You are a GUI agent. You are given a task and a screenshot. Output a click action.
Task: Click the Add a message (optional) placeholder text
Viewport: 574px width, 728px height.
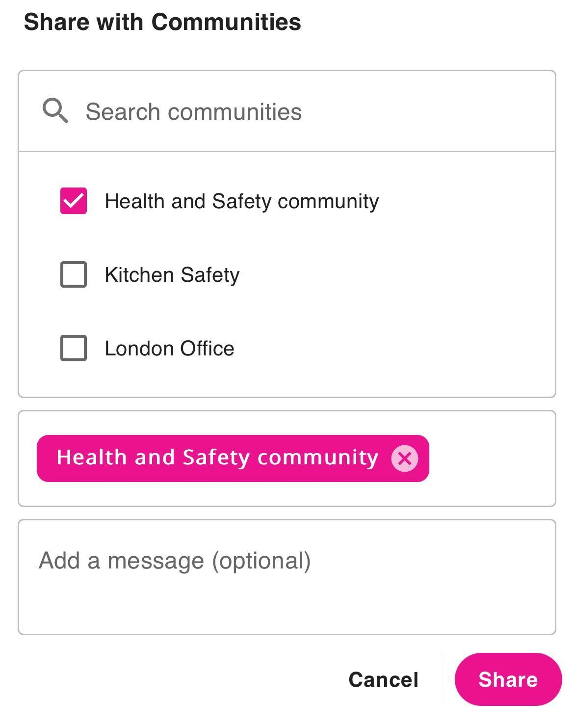pyautogui.click(x=175, y=561)
